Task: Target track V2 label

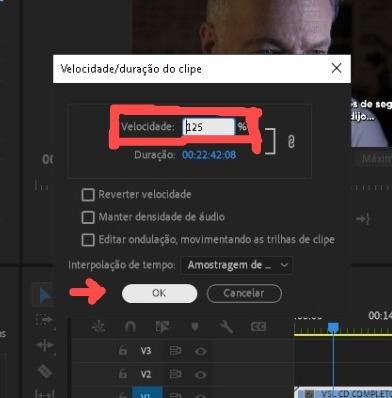Action: (146, 374)
